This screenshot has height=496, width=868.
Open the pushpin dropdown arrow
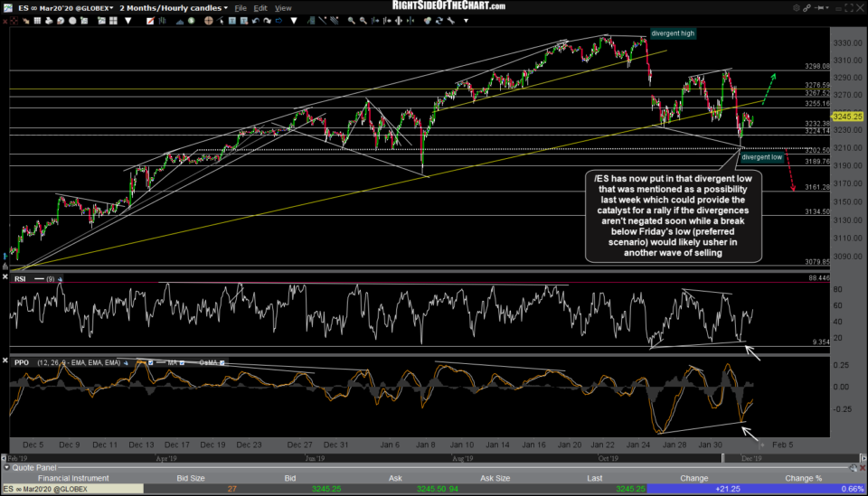point(829,8)
